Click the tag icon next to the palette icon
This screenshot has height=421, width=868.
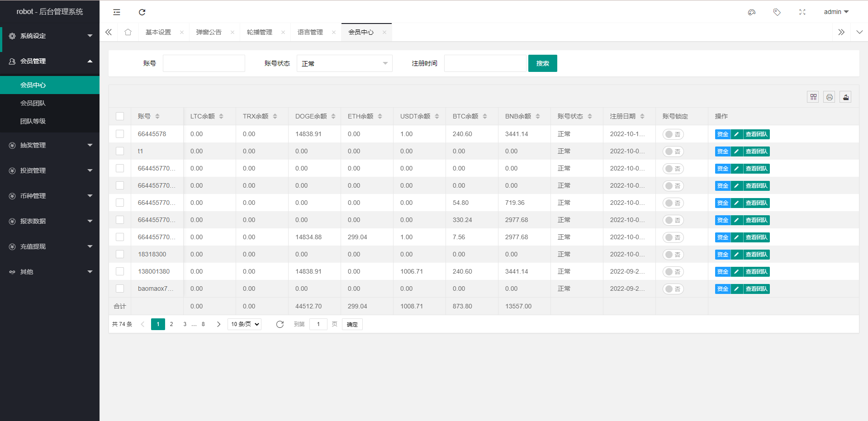point(777,12)
